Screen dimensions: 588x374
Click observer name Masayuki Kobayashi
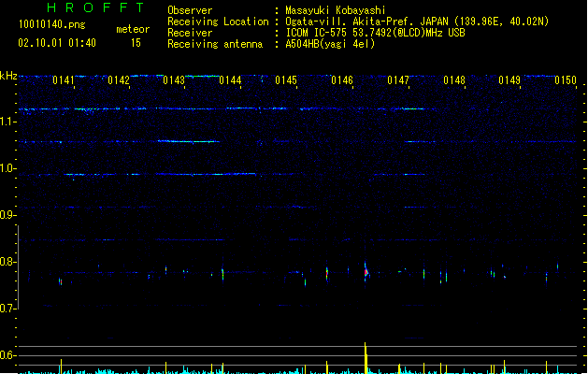pyautogui.click(x=336, y=10)
